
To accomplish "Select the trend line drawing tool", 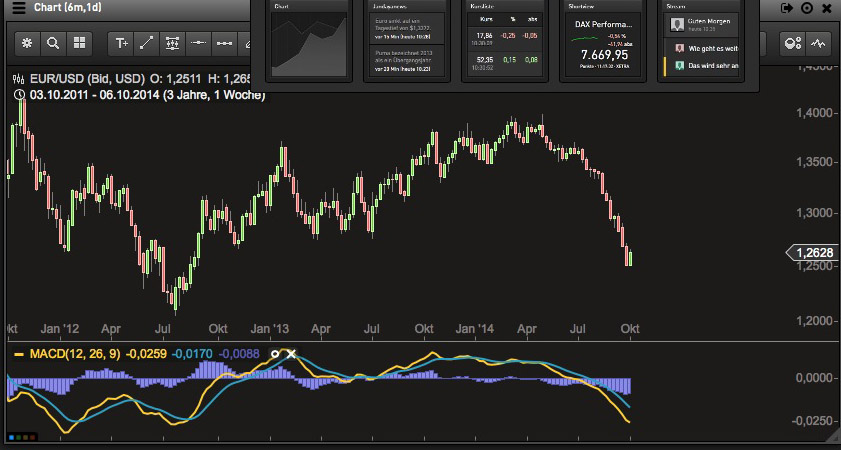I will point(146,44).
